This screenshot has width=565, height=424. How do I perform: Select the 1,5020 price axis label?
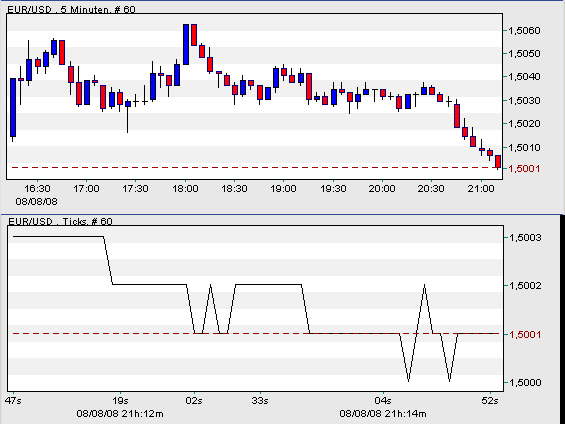[x=524, y=124]
